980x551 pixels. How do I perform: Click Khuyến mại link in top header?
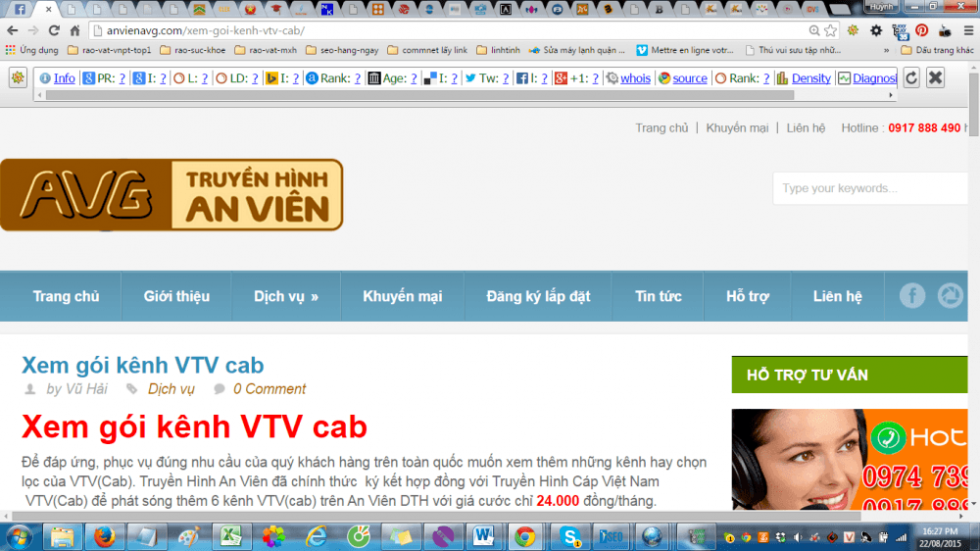737,127
